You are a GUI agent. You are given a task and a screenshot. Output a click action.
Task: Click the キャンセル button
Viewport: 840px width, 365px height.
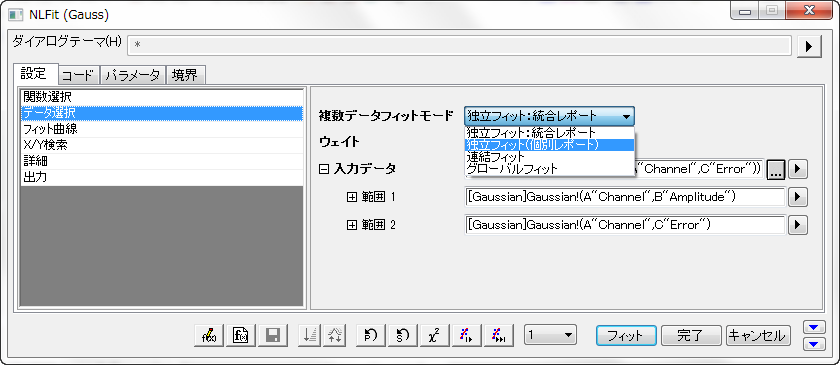point(759,336)
